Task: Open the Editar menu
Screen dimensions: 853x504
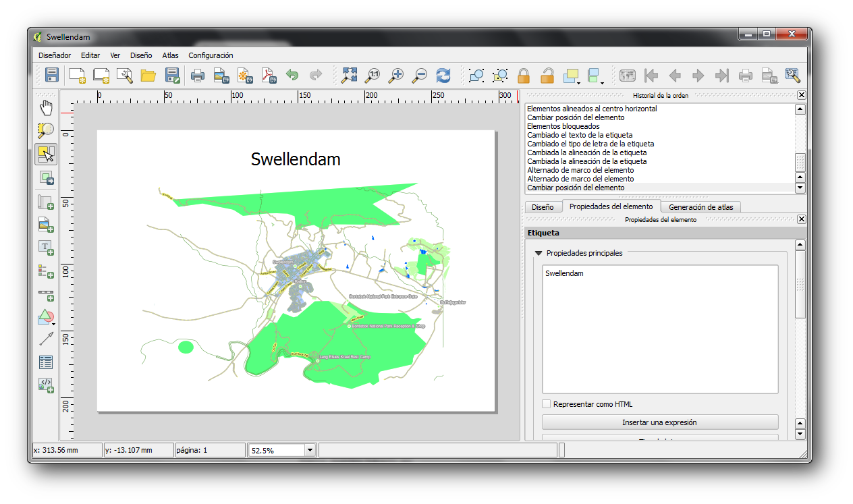Action: (90, 55)
